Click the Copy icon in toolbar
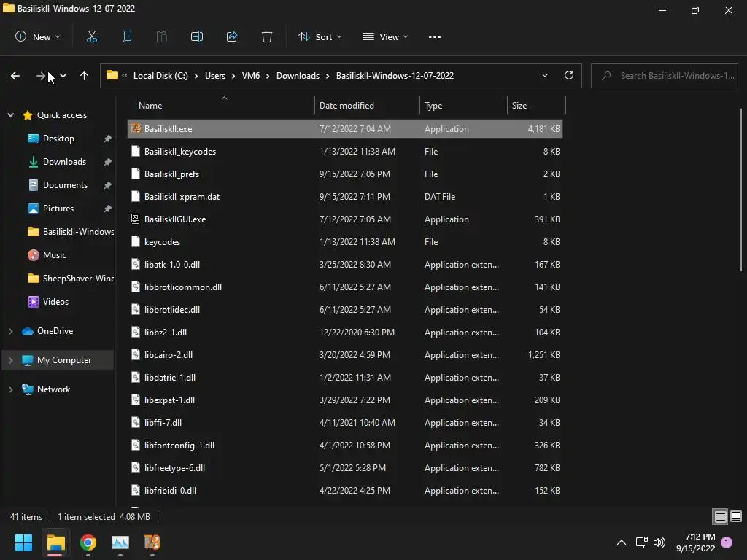The height and width of the screenshot is (560, 747). click(x=127, y=36)
